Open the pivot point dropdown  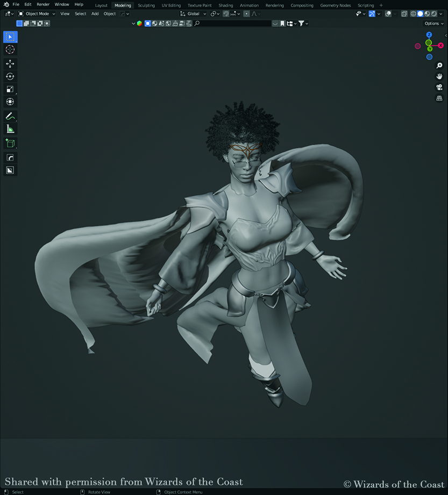click(x=215, y=14)
